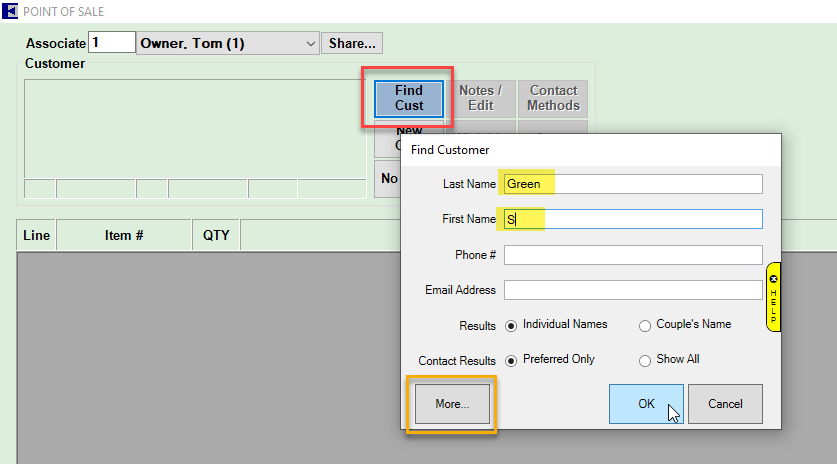Viewport: 837px width, 464px height.
Task: Choose Show All contact results
Action: (645, 360)
